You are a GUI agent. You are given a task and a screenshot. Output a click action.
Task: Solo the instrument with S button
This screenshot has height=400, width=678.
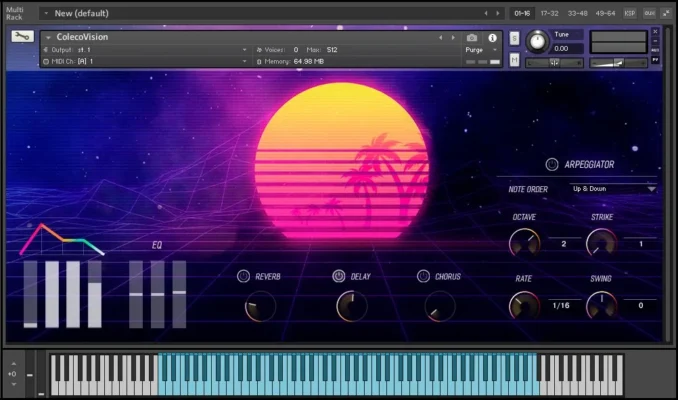point(514,38)
